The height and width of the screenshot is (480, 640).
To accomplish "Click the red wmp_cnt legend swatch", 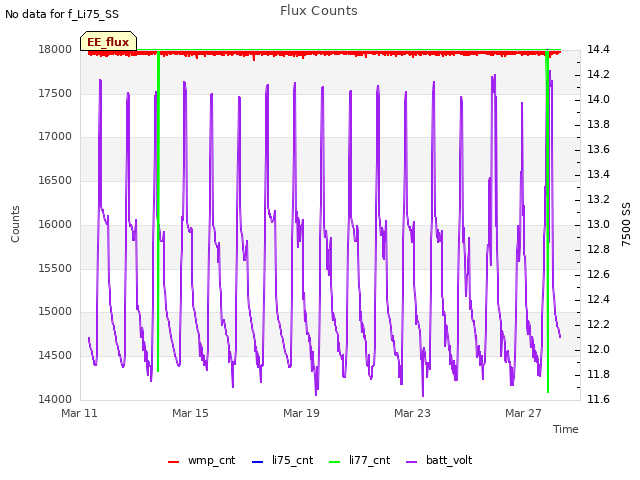I will click(x=173, y=462).
